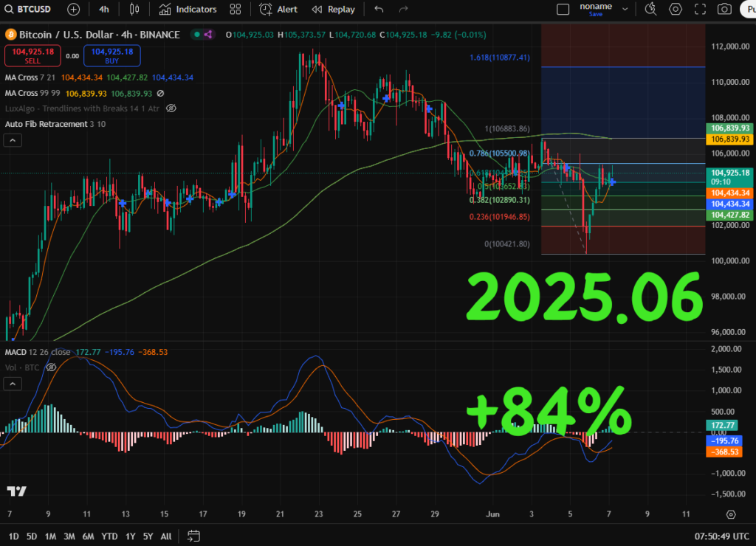
Task: Open chart settings hexagon icon
Action: [676, 9]
